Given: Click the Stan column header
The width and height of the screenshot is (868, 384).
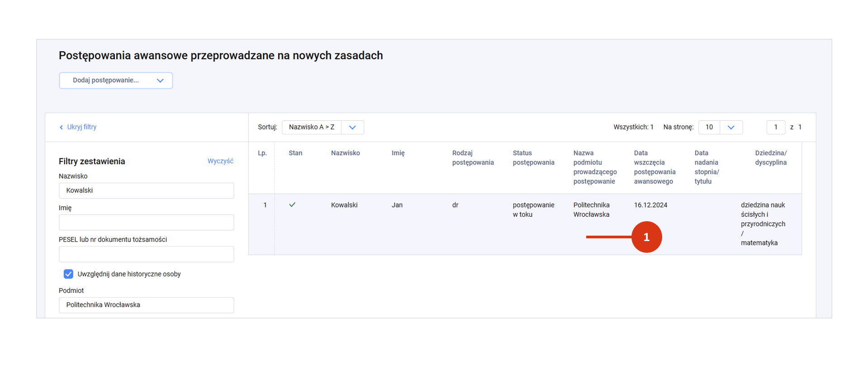Looking at the screenshot, I should click(x=295, y=153).
